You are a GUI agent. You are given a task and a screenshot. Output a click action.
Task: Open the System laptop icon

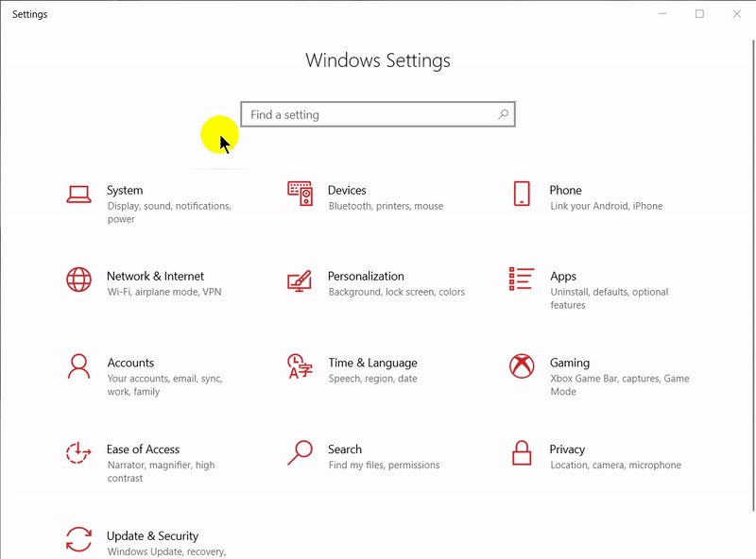click(78, 195)
